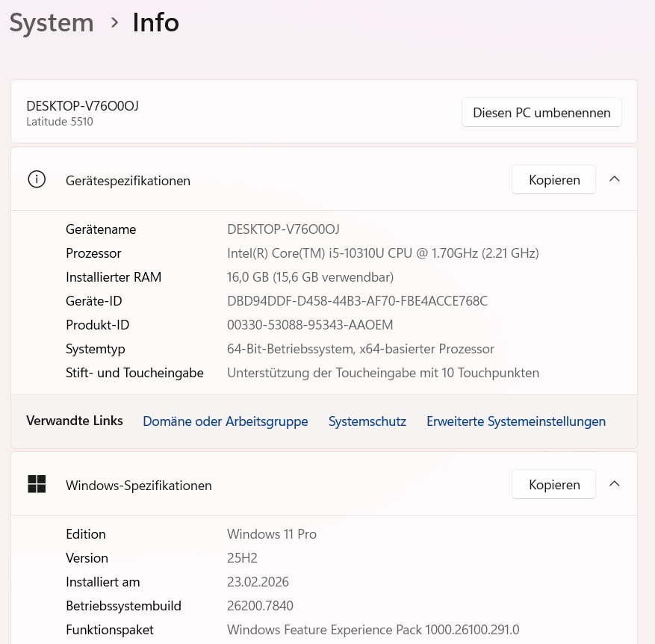This screenshot has width=655, height=644.
Task: Open Domäne oder Arbeitsgruppe link
Action: [225, 421]
